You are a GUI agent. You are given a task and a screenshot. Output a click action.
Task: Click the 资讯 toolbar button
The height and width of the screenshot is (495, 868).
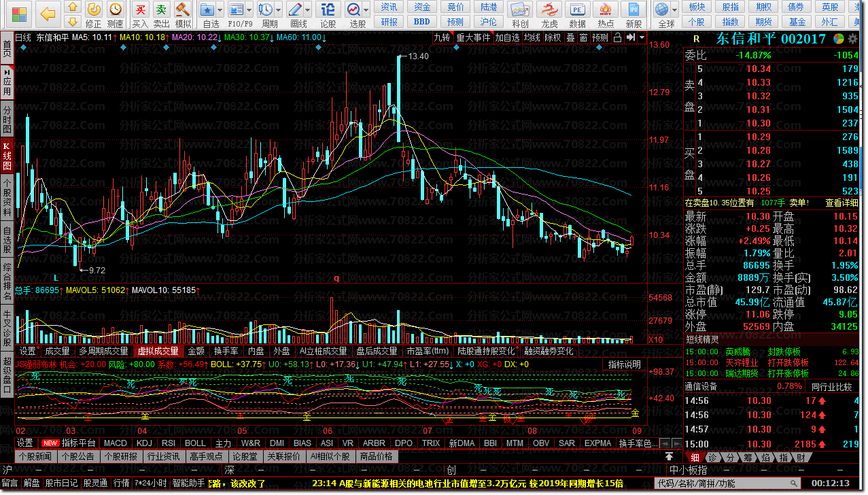[389, 7]
